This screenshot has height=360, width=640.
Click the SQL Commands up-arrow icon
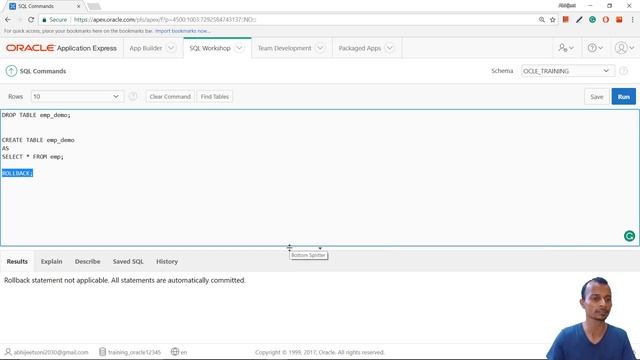point(11,71)
